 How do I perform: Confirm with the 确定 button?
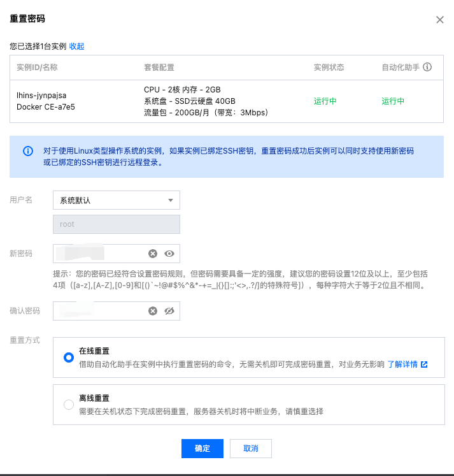click(202, 448)
